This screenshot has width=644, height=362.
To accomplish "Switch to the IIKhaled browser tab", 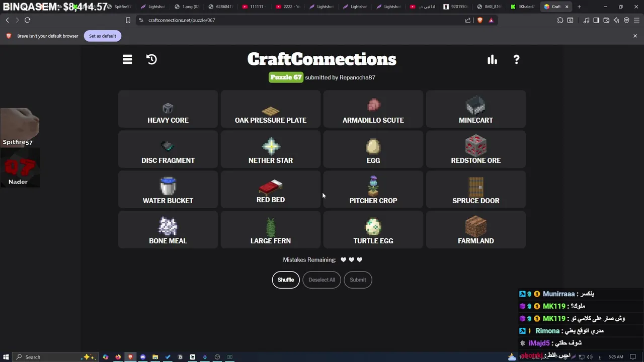I will click(523, 7).
